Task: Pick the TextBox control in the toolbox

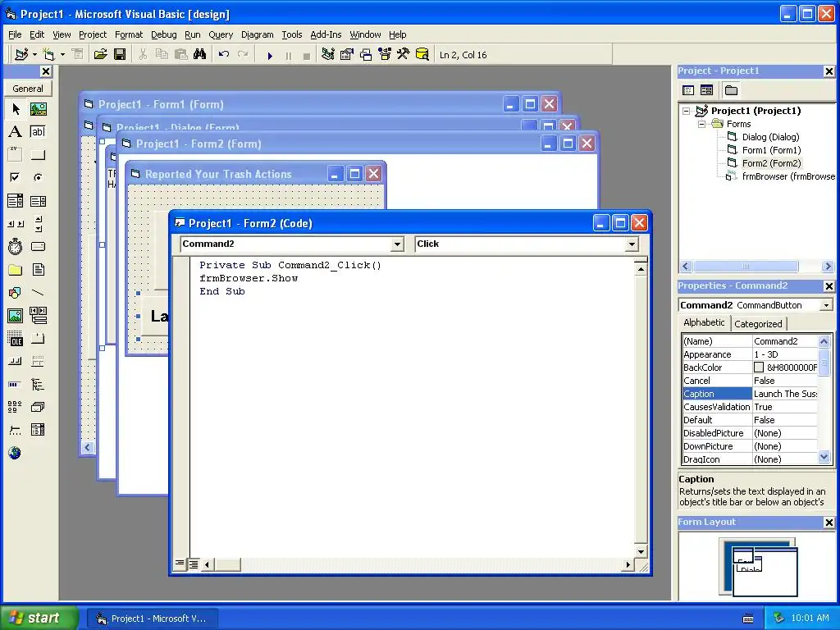Action: (x=38, y=132)
